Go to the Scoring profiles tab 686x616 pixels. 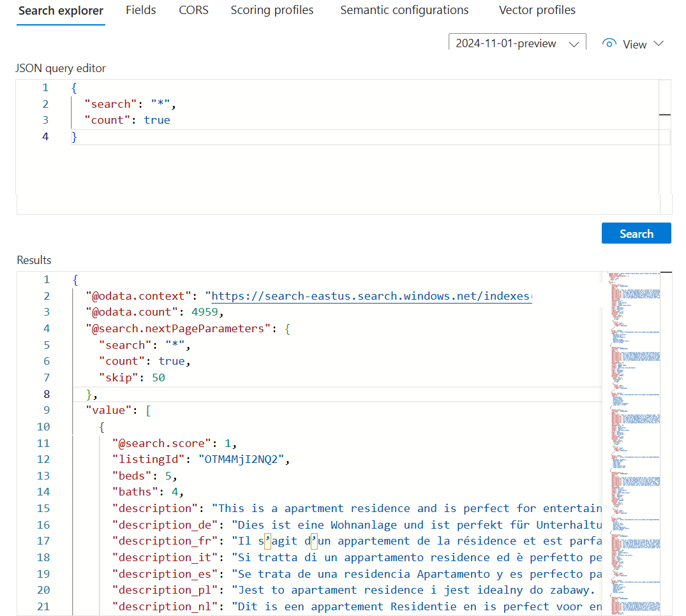272,10
